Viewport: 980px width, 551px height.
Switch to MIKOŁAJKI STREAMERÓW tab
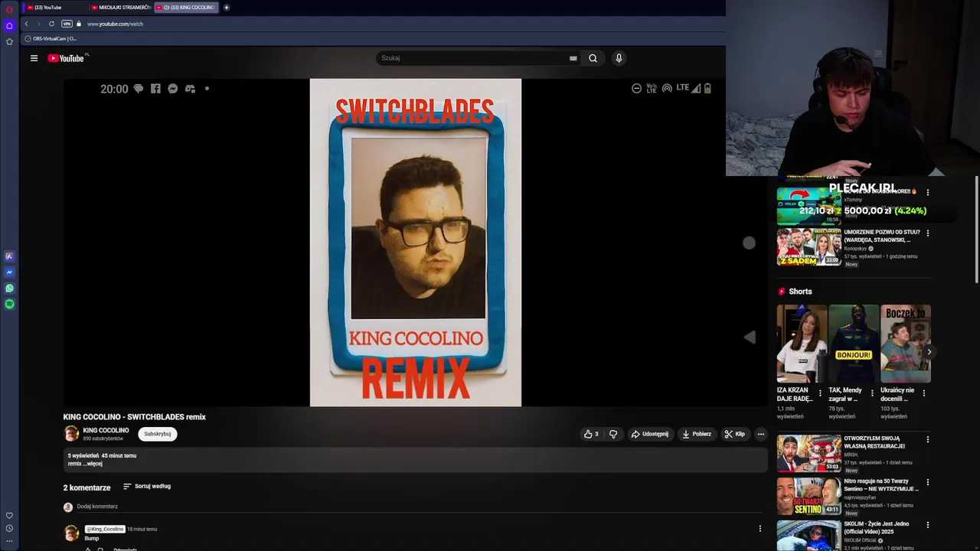click(121, 8)
